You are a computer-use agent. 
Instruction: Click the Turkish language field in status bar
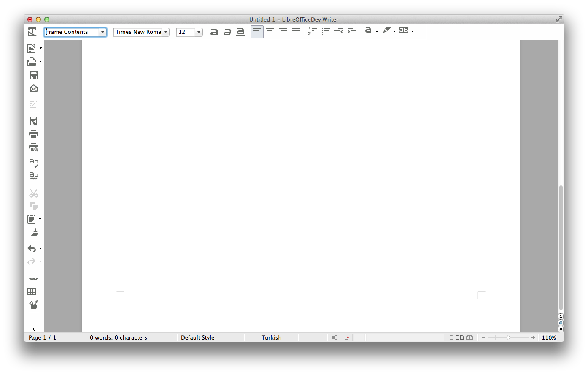click(x=271, y=337)
